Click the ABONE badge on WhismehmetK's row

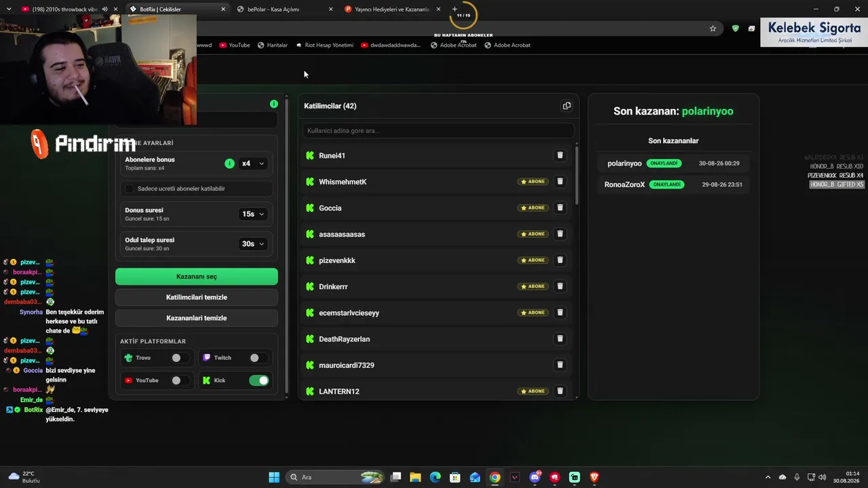coord(533,182)
